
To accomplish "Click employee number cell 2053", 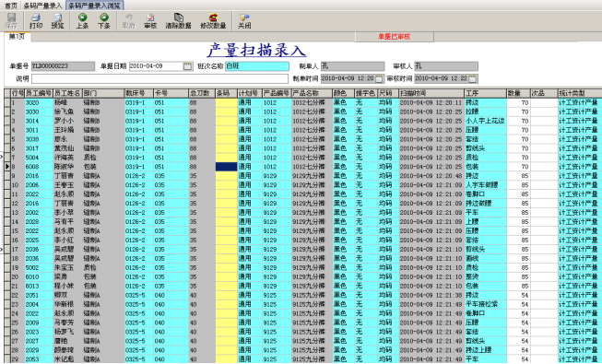I will point(39,359).
